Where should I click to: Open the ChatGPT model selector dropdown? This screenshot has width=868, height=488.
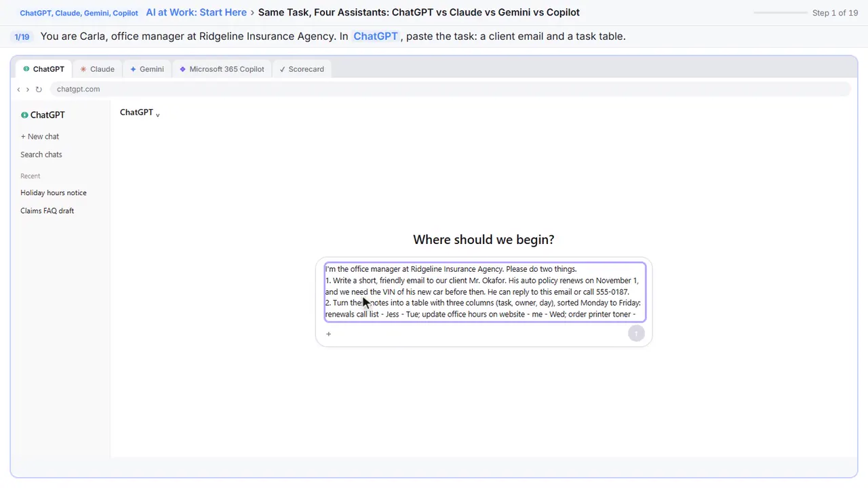[x=140, y=113]
